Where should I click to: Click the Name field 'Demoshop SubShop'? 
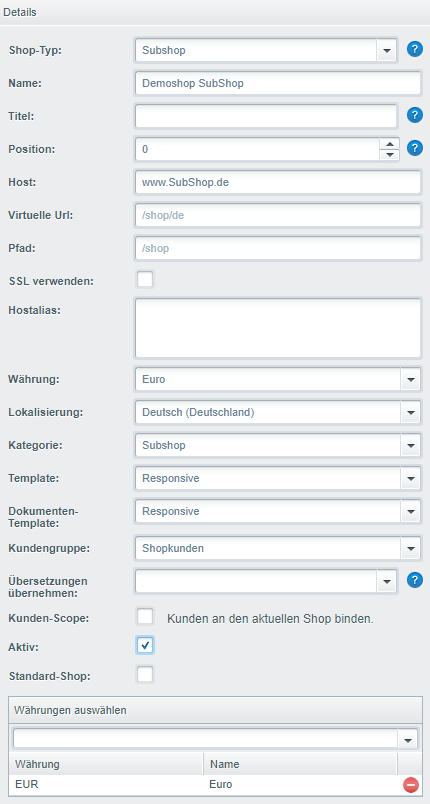point(278,83)
